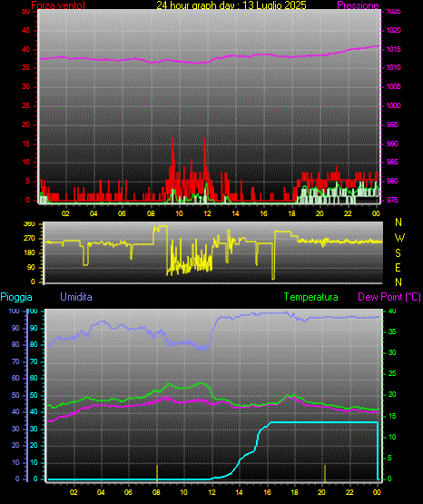The width and height of the screenshot is (423, 504).
Task: Click the 45 wind speed axis value
Action: [x=26, y=31]
